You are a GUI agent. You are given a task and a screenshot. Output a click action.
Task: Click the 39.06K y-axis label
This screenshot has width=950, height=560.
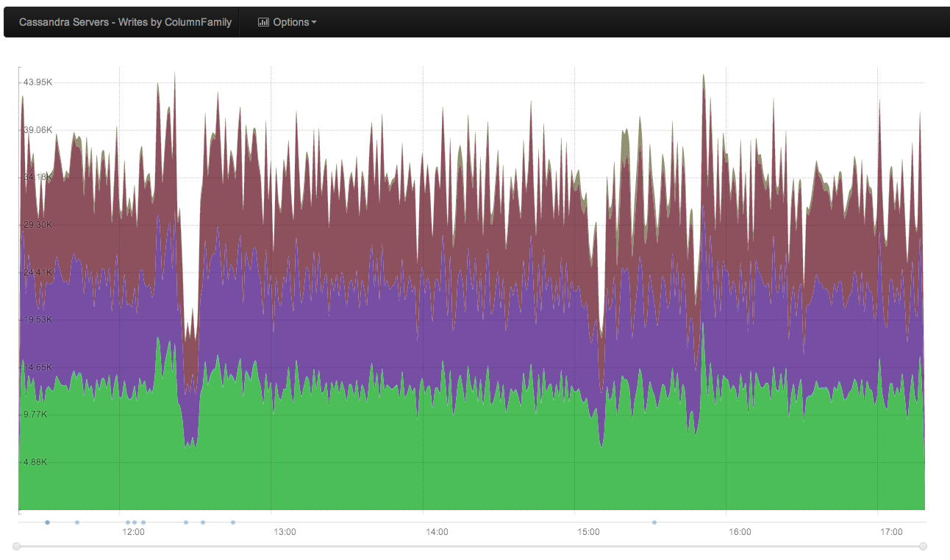[x=38, y=130]
